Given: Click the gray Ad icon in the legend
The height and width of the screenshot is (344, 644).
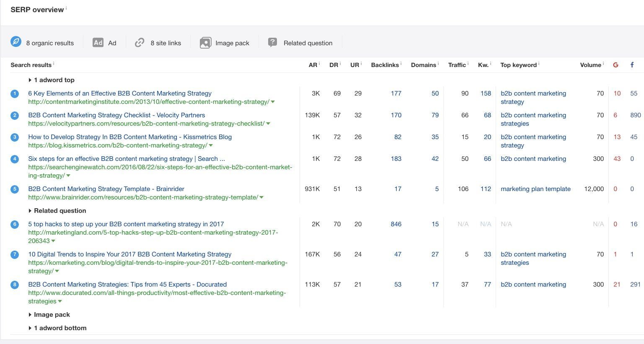Looking at the screenshot, I should pos(98,42).
